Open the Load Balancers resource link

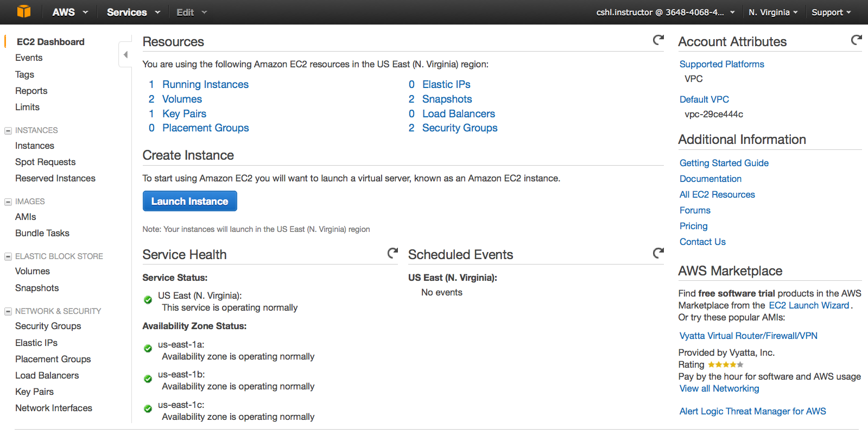[x=459, y=114]
